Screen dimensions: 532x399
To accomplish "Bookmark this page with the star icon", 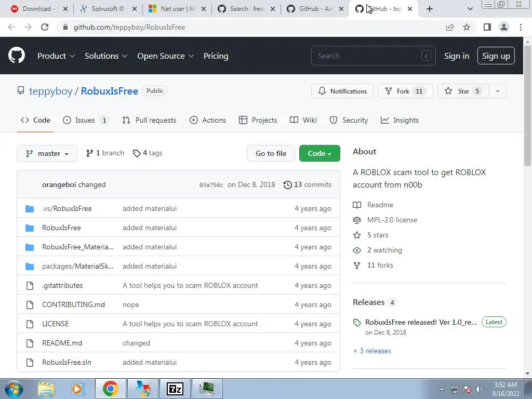I will [467, 27].
